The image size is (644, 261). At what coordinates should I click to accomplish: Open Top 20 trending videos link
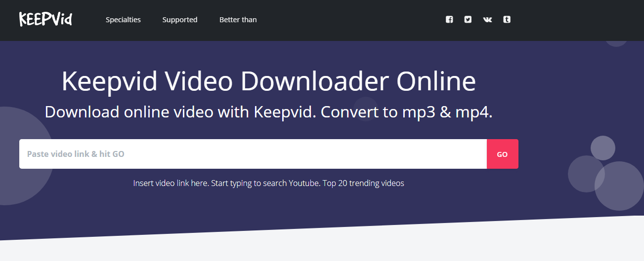[363, 183]
